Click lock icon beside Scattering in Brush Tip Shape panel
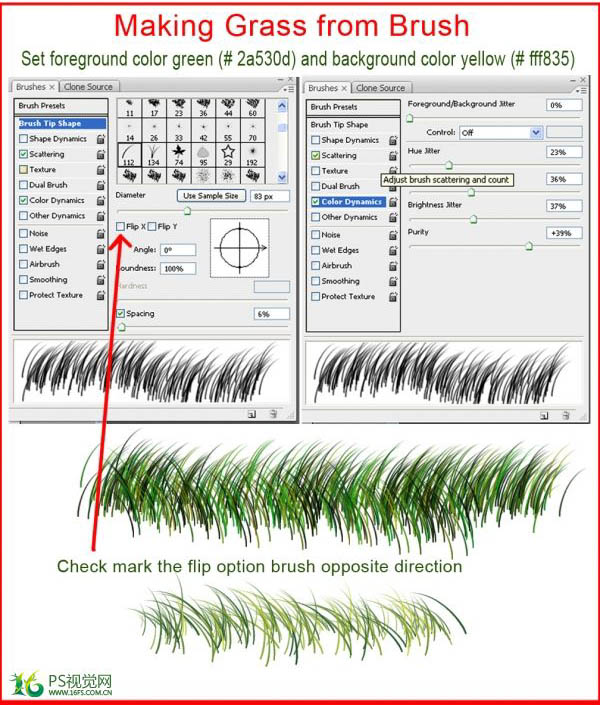 click(x=101, y=154)
